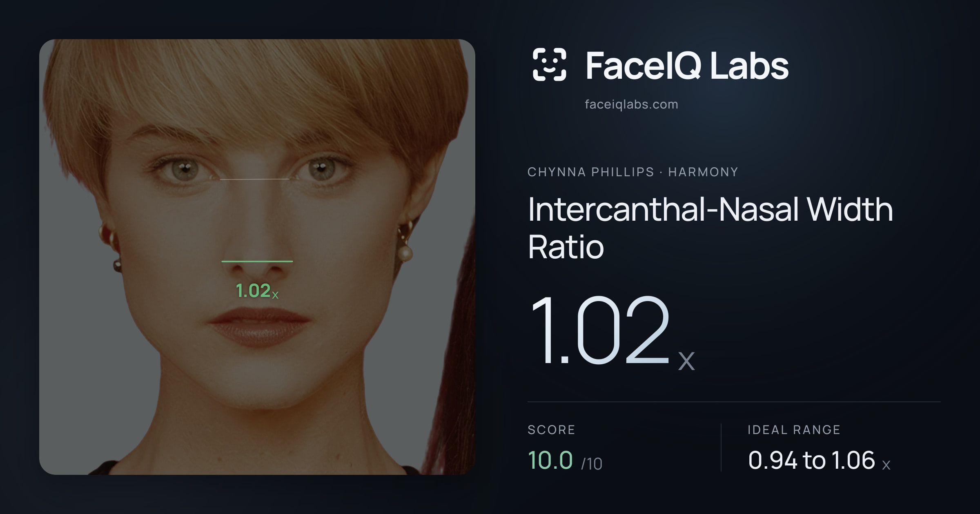
Task: Click the CHYNNA PHILLIPS · HARMONY label
Action: [x=633, y=172]
